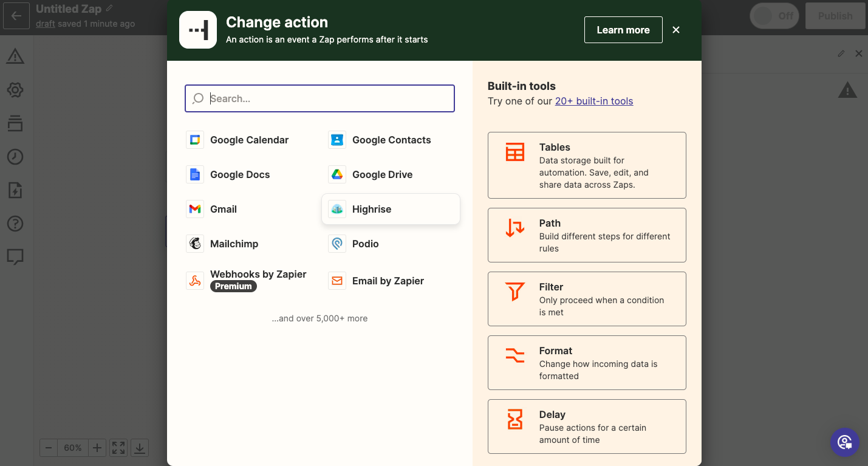Image resolution: width=868 pixels, height=466 pixels.
Task: Open Zap details lightning file icon
Action: click(x=15, y=190)
